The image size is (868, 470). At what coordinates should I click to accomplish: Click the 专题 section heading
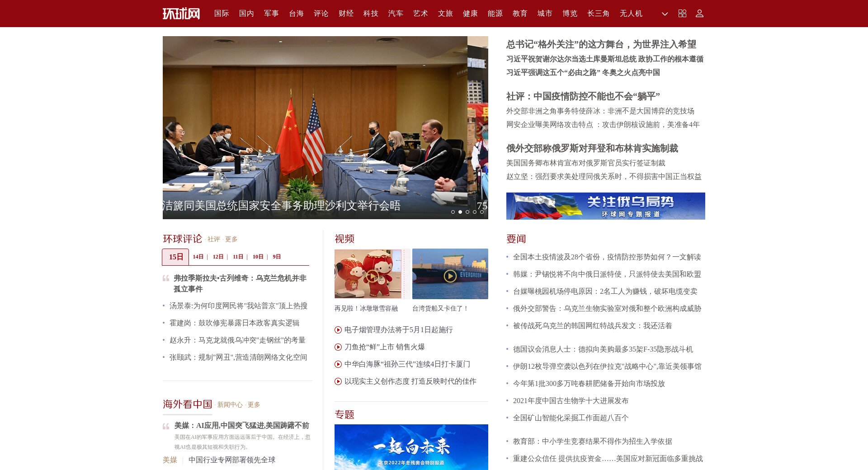click(x=344, y=414)
